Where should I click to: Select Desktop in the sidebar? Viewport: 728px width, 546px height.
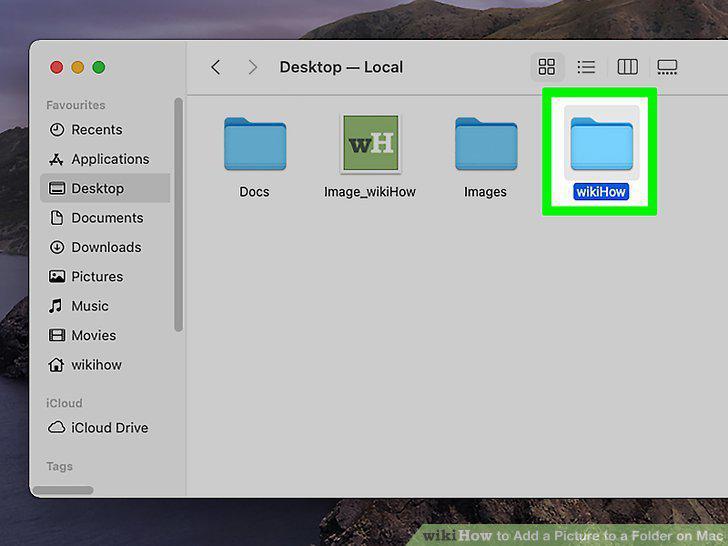pos(105,188)
